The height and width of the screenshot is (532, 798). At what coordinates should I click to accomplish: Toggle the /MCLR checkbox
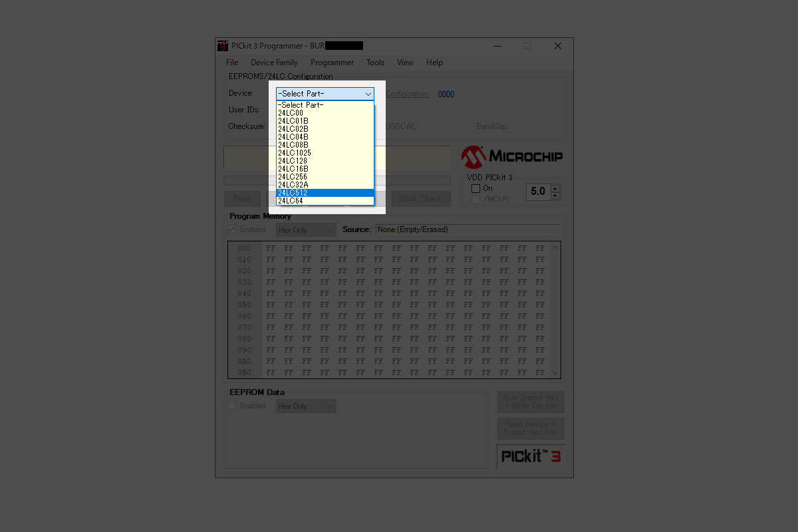coord(475,199)
